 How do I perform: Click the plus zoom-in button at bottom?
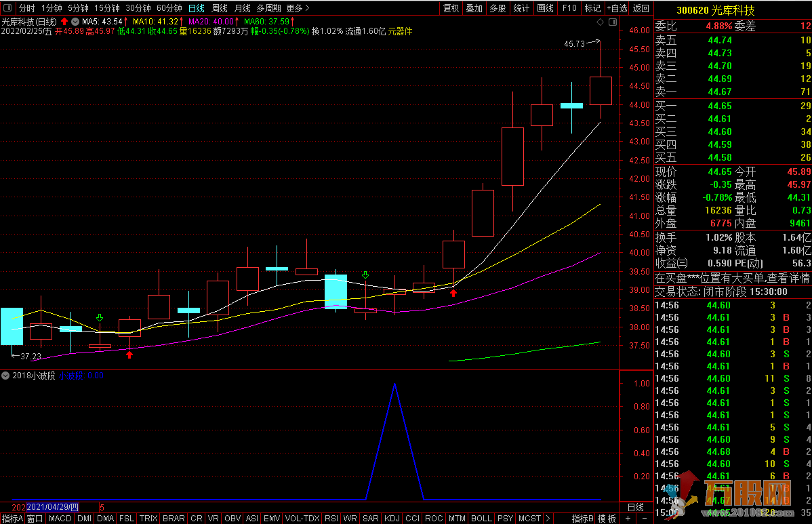(x=628, y=519)
